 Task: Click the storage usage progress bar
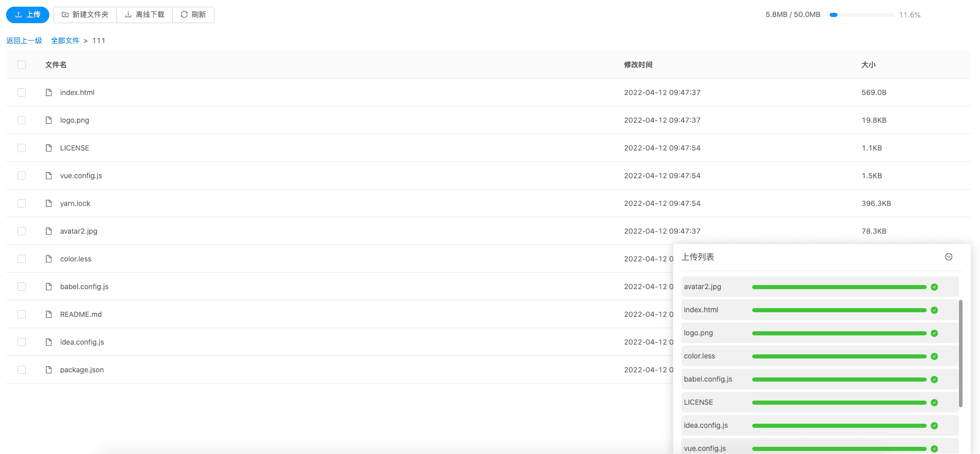click(x=861, y=15)
